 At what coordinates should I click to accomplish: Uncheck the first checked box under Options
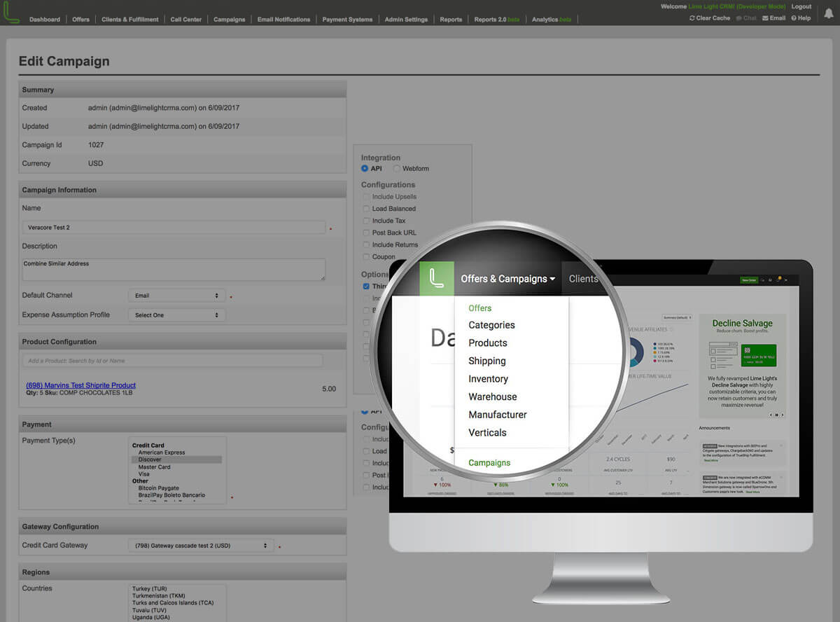[x=366, y=286]
